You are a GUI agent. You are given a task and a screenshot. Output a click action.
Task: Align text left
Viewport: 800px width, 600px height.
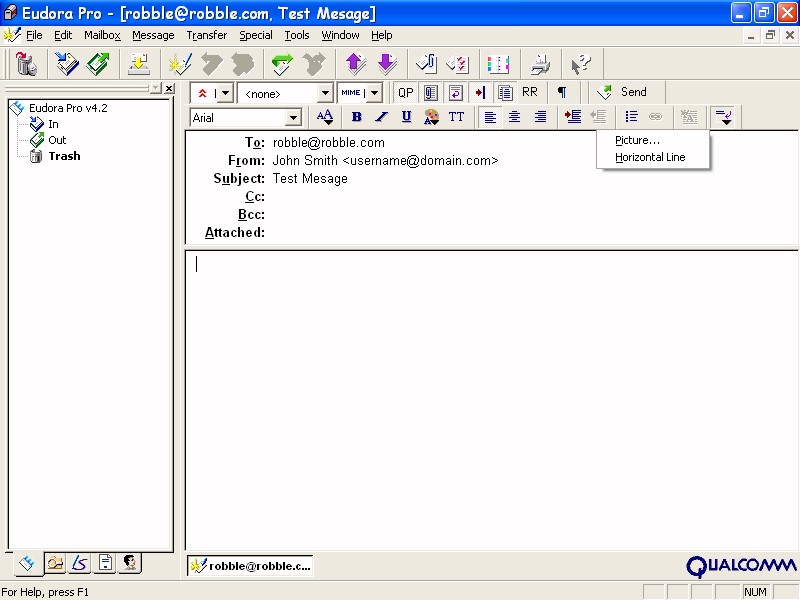click(490, 117)
